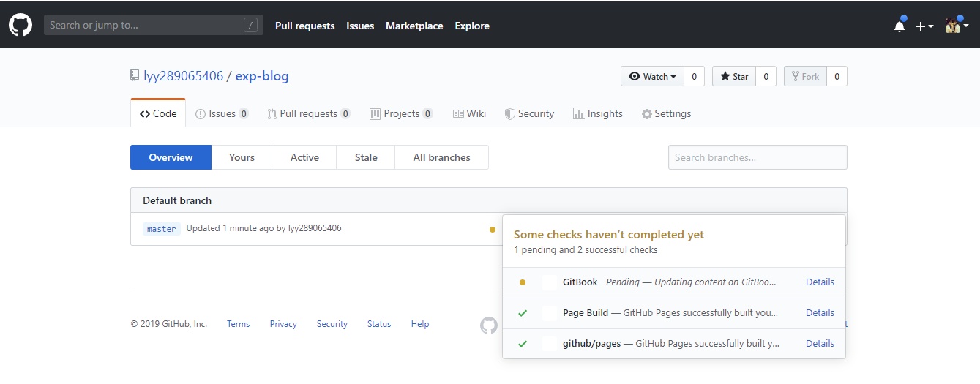
Task: Click the search or jump to field
Action: pyautogui.click(x=153, y=25)
